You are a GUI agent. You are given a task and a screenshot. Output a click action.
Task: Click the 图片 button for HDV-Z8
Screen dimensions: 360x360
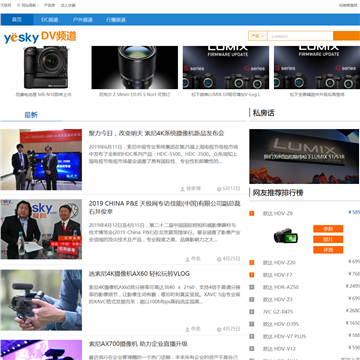point(328,239)
